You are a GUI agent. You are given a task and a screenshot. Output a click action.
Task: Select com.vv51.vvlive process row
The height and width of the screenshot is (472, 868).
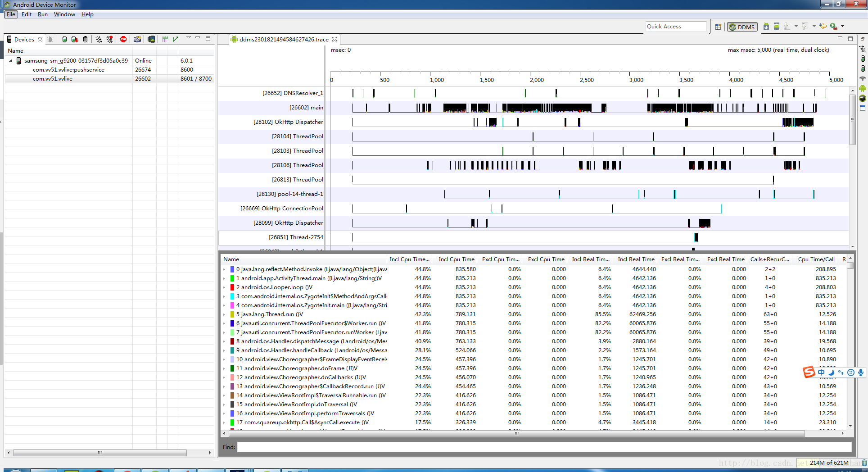point(109,79)
